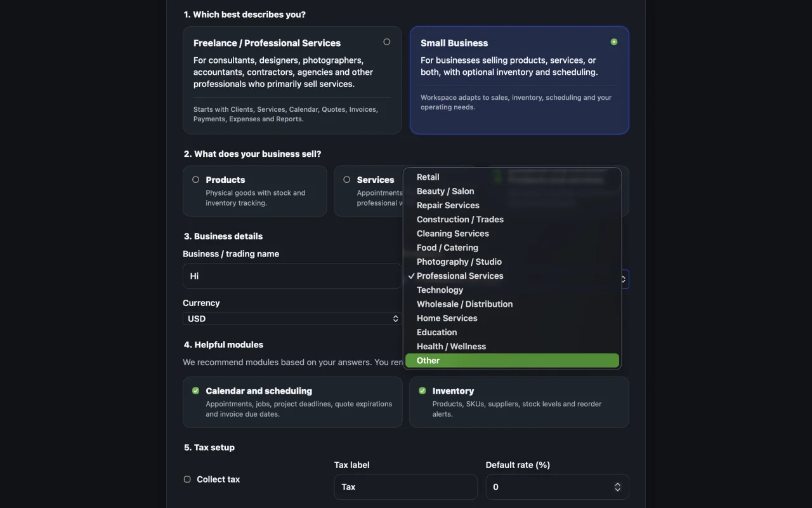The width and height of the screenshot is (812, 508).
Task: Toggle the Calendar and scheduling checkbox
Action: (x=195, y=391)
